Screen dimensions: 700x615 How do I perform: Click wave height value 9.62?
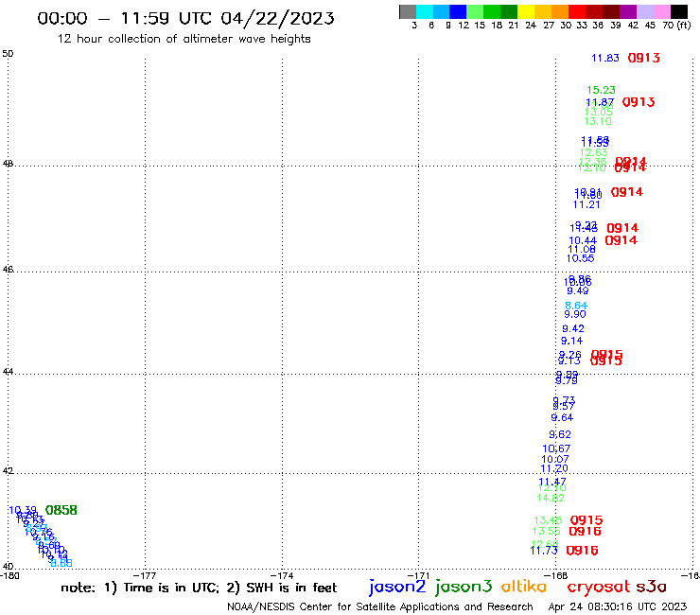560,435
